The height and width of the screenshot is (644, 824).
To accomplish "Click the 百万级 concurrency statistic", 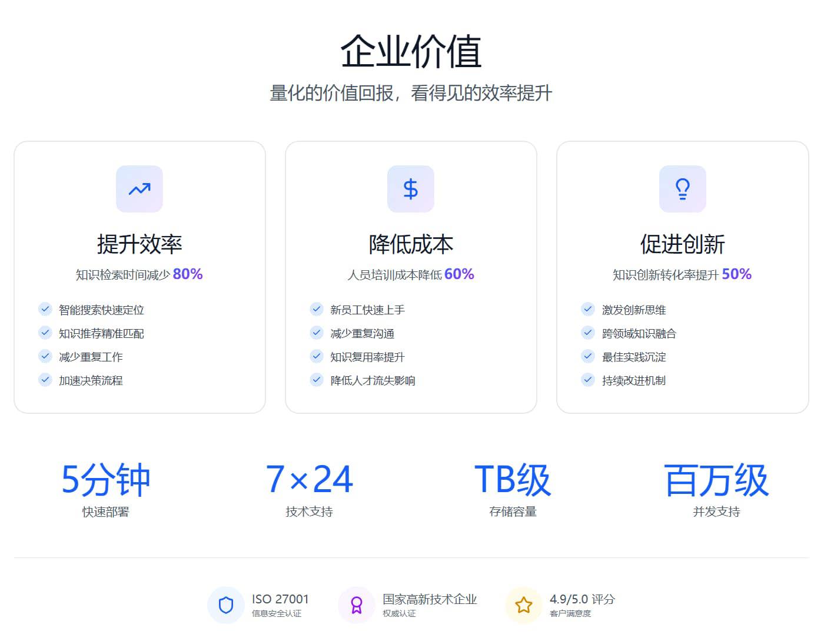I will (x=716, y=479).
